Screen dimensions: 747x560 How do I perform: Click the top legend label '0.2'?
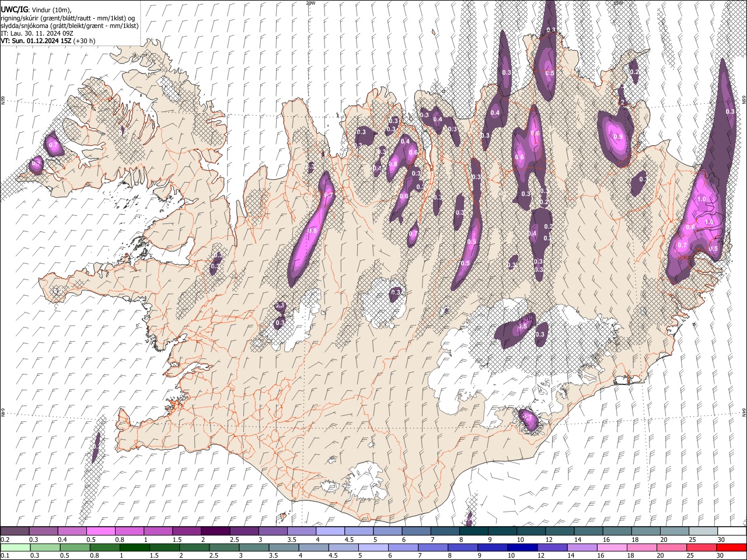tap(5, 540)
